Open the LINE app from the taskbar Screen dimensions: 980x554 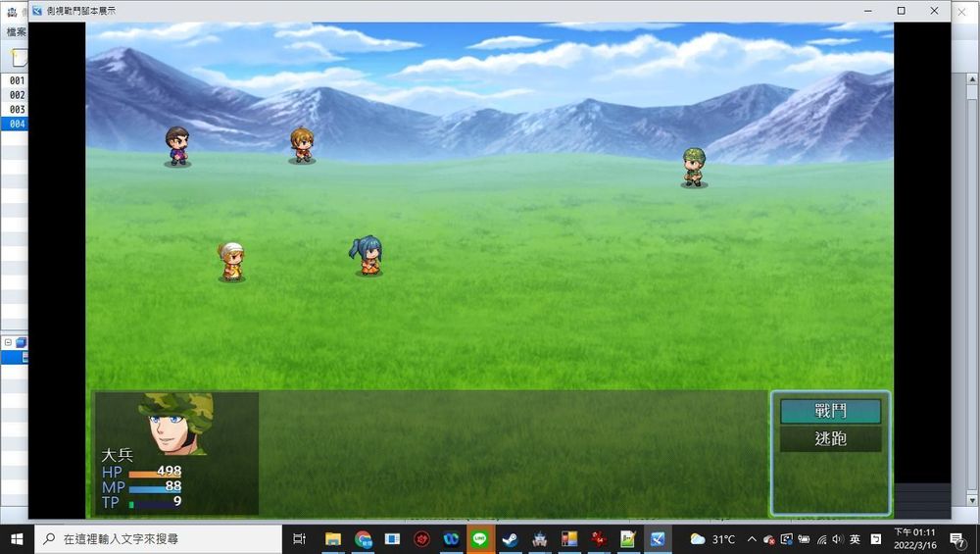pos(480,539)
